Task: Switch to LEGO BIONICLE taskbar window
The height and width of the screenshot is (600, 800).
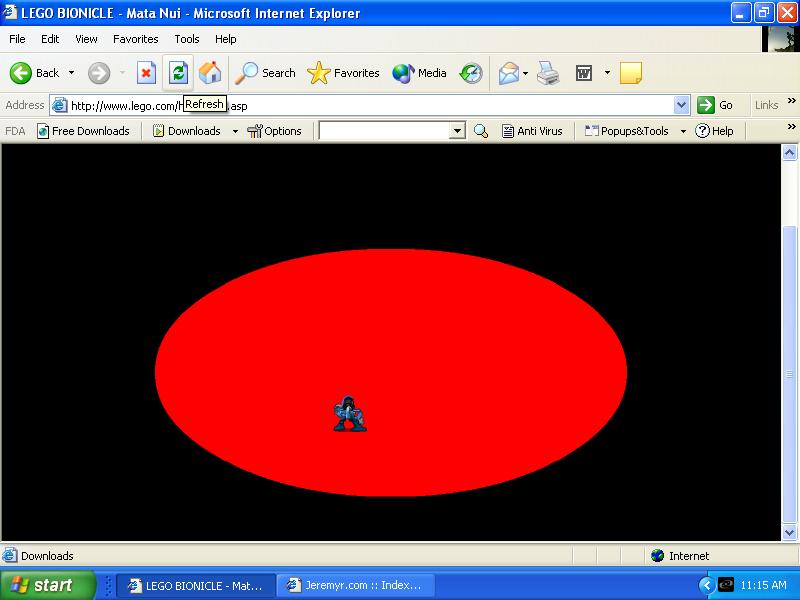Action: [x=196, y=585]
